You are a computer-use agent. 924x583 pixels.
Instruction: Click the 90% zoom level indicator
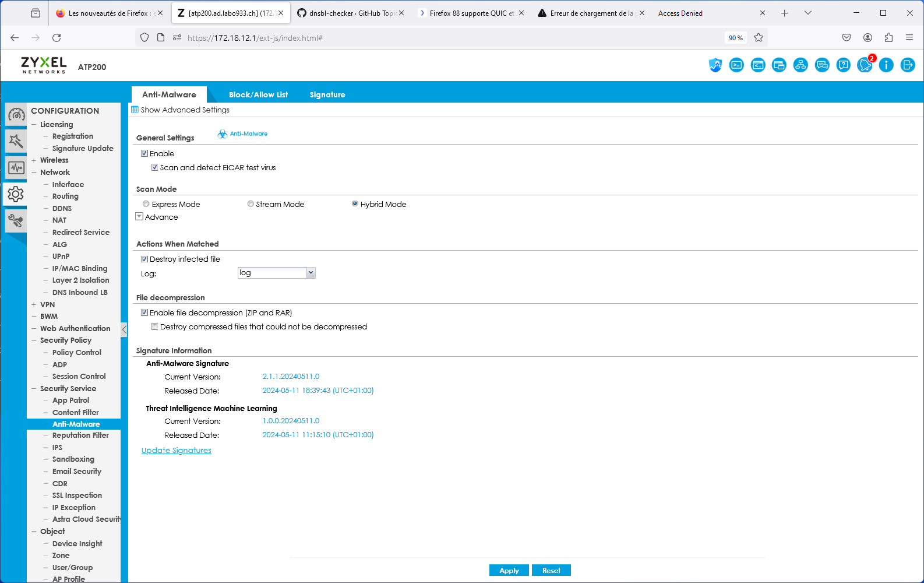click(x=736, y=38)
